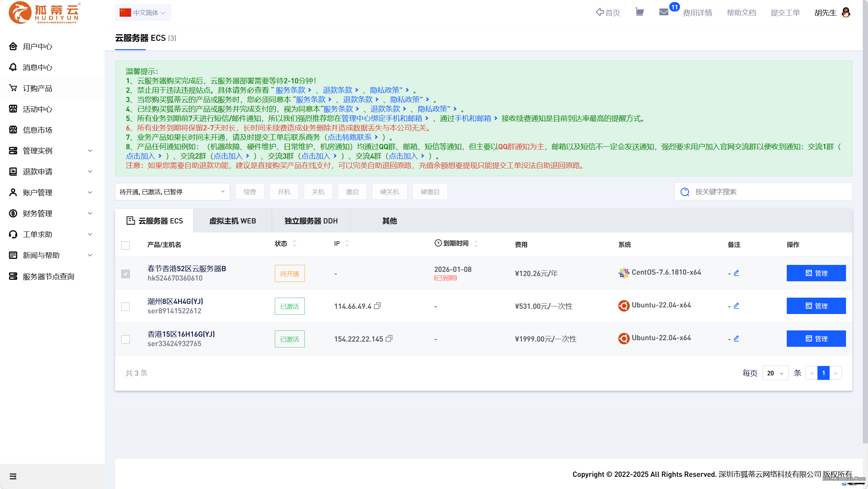Image resolution: width=868 pixels, height=489 pixels.
Task: Click the China flag icon
Action: click(125, 13)
